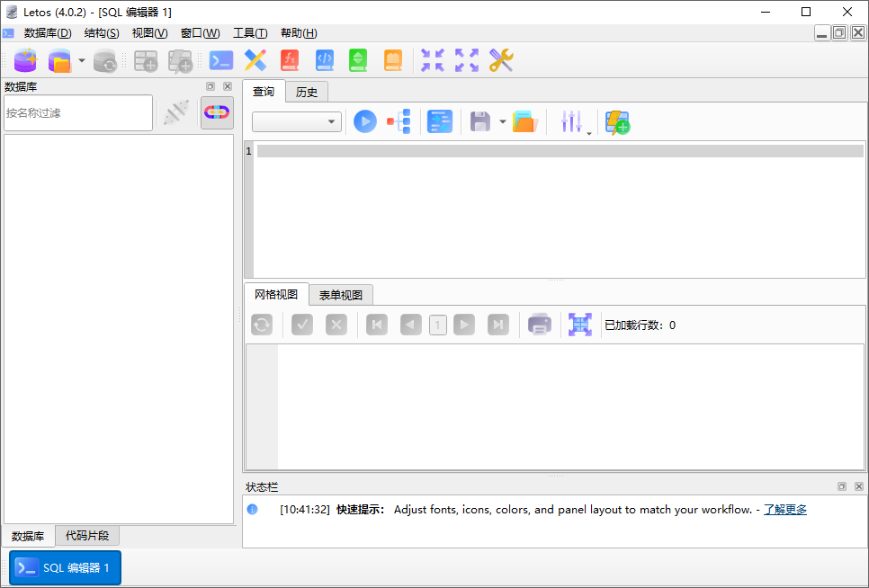
Task: Restore the inner SQL editor MDI window
Action: (839, 33)
